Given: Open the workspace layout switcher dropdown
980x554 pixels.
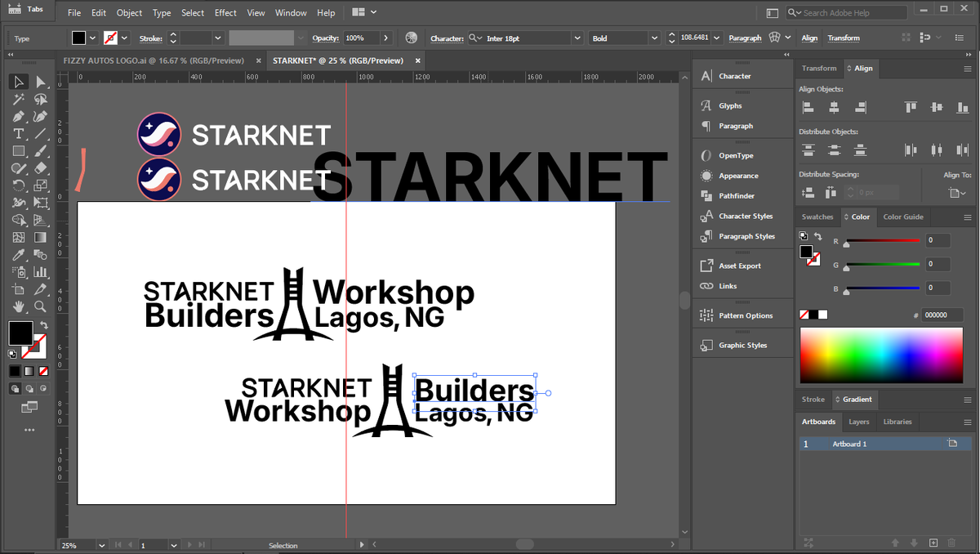Looking at the screenshot, I should [x=364, y=12].
